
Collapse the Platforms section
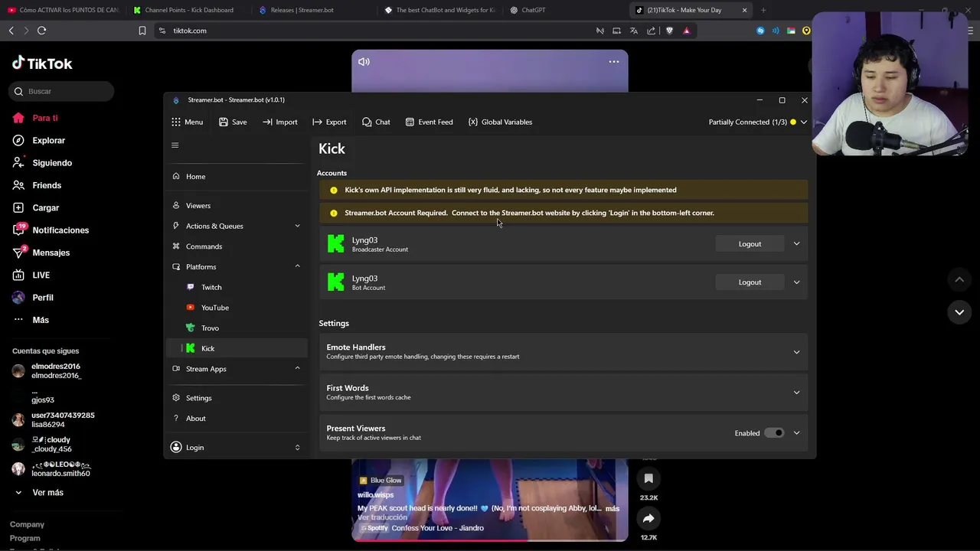point(297,266)
